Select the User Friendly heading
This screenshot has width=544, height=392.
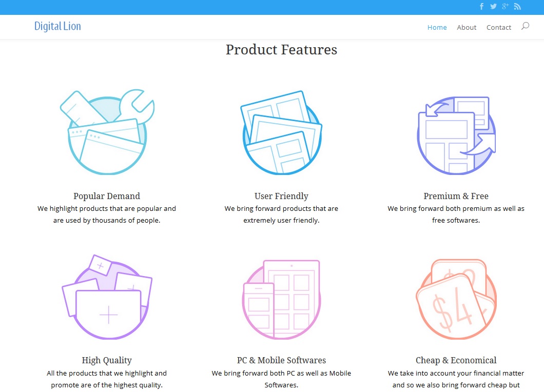pyautogui.click(x=281, y=196)
